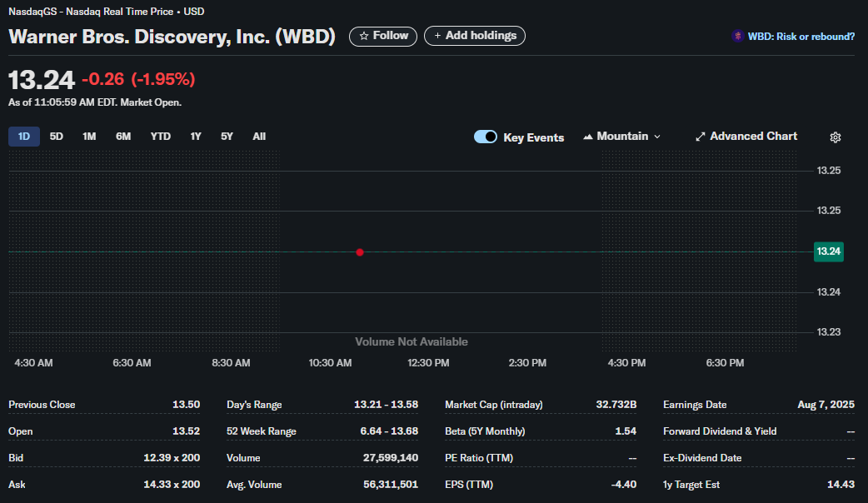Screen dimensions: 868x503
Task: Click the 10:30 AM time axis label
Action: (x=330, y=363)
